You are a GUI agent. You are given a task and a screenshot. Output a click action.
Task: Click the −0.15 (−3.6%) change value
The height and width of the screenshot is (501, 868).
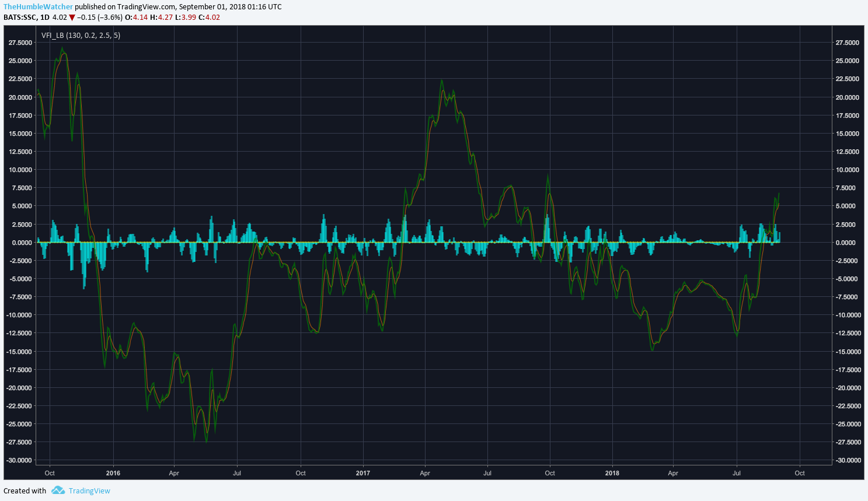coord(100,17)
